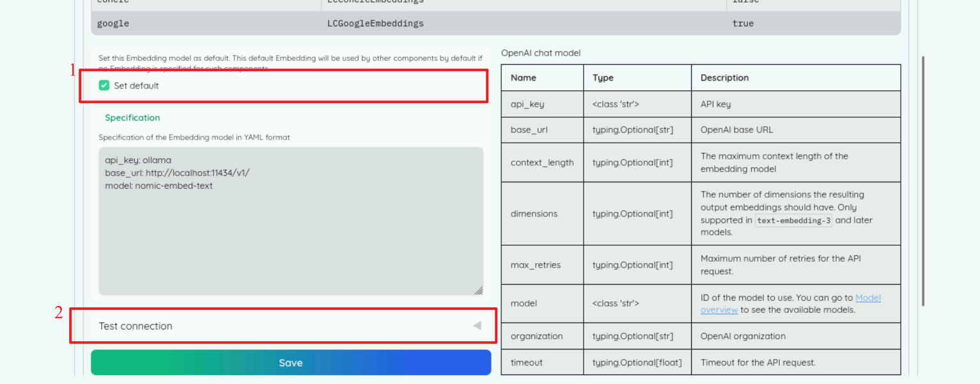The width and height of the screenshot is (980, 384).
Task: Click the text-embedding-3 code snippet
Action: click(793, 221)
